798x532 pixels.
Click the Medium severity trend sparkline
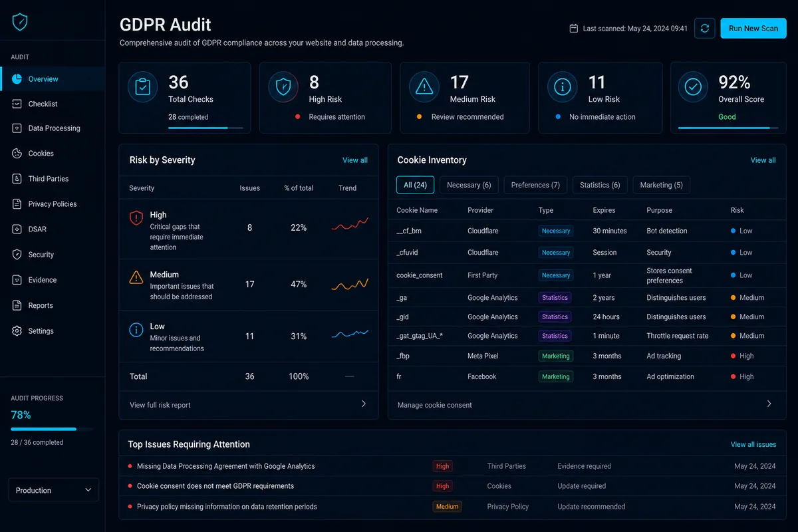(350, 285)
